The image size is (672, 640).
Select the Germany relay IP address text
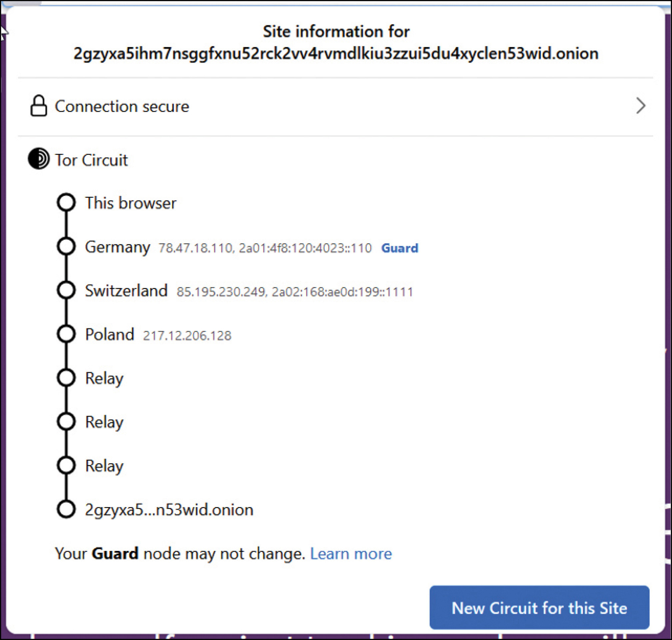click(x=265, y=248)
